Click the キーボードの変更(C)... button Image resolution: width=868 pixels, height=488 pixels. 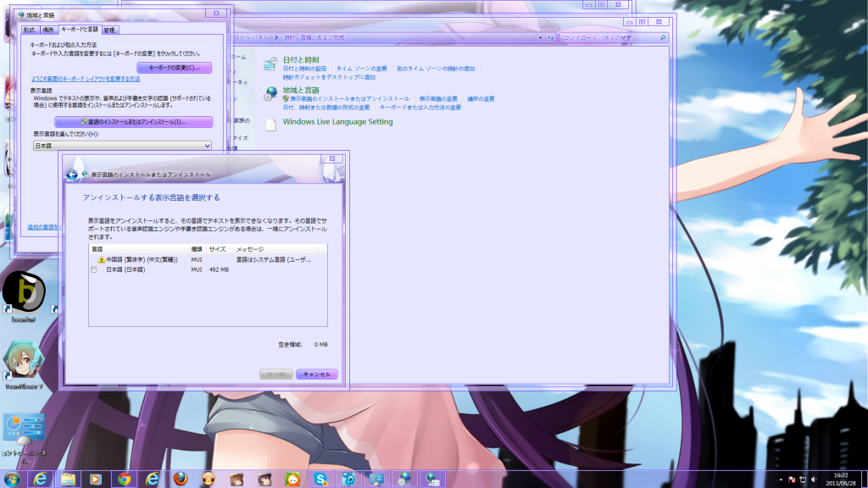click(x=174, y=68)
